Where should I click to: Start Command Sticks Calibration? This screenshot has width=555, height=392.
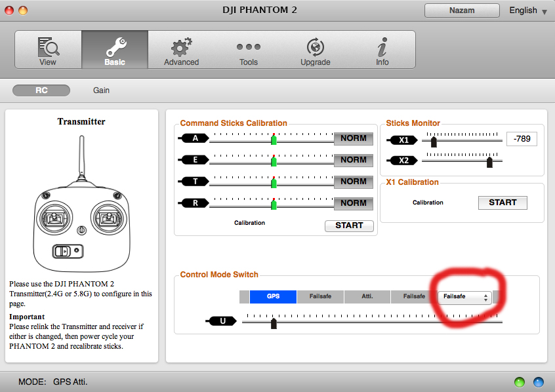click(x=349, y=225)
